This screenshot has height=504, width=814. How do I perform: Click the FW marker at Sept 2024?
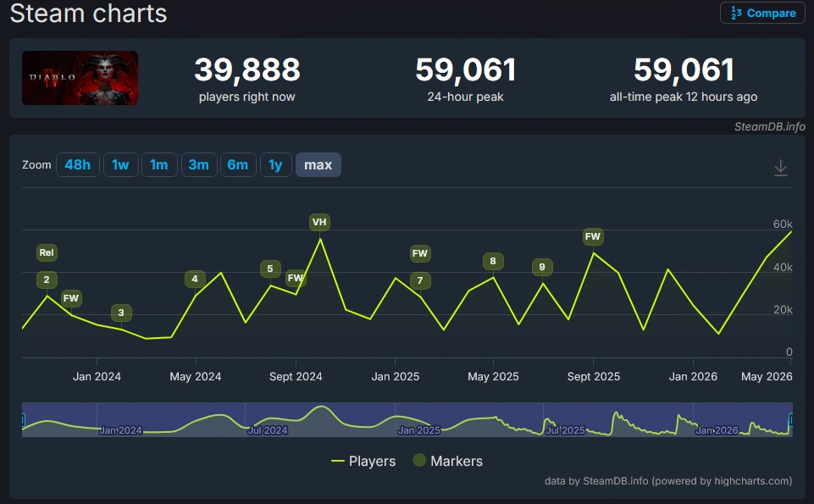296,278
